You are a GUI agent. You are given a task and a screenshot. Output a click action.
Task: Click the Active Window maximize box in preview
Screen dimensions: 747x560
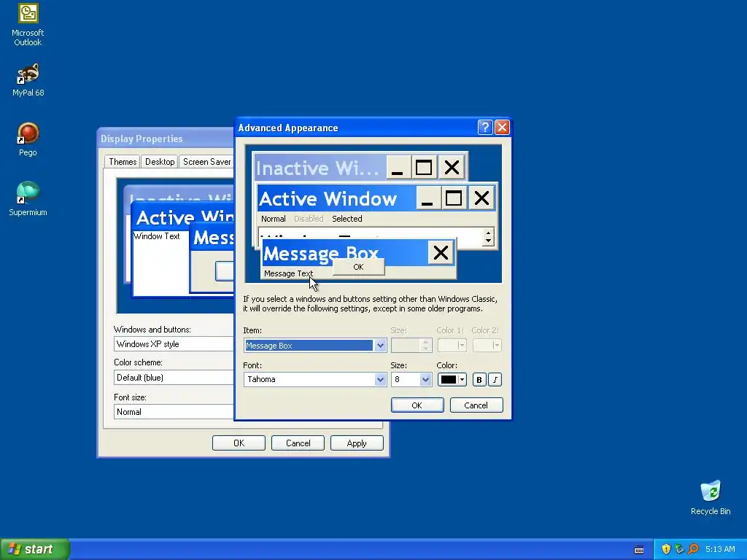pyautogui.click(x=454, y=198)
